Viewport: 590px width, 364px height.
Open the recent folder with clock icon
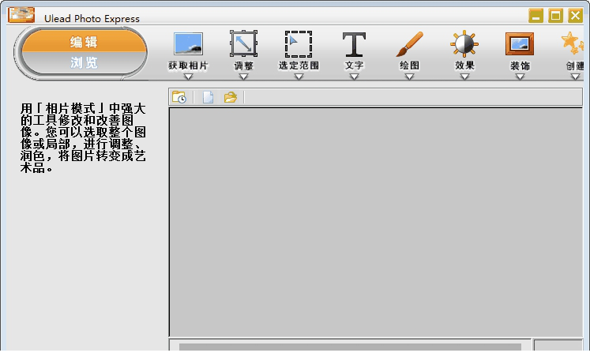179,97
